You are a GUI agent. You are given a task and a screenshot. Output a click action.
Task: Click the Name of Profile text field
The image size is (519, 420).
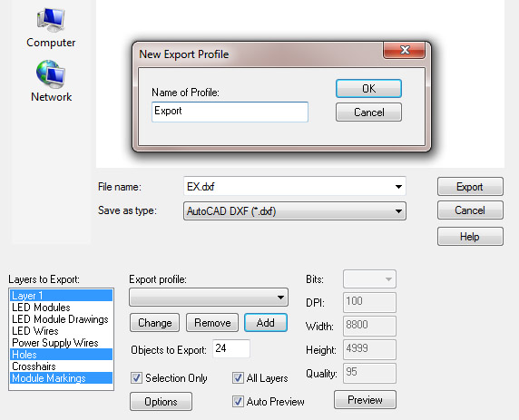coord(230,112)
